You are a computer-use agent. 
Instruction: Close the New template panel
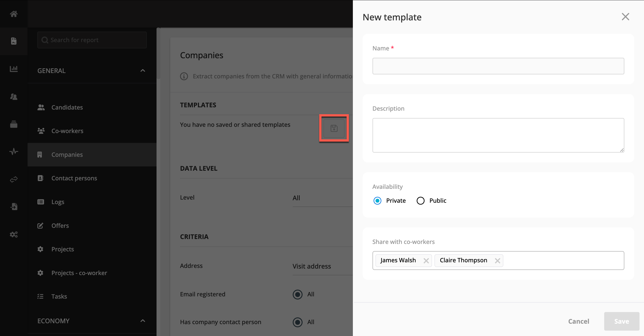[x=625, y=17]
